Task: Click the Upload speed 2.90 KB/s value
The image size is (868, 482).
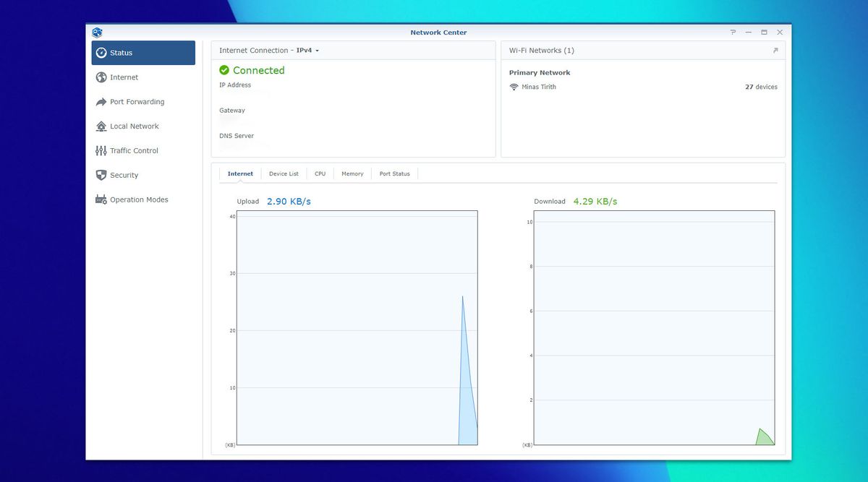Action: click(289, 202)
